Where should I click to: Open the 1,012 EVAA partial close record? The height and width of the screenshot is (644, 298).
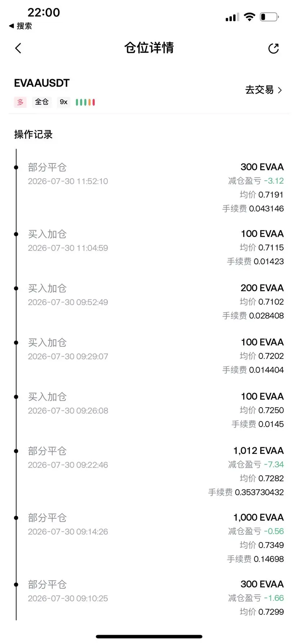[149, 471]
